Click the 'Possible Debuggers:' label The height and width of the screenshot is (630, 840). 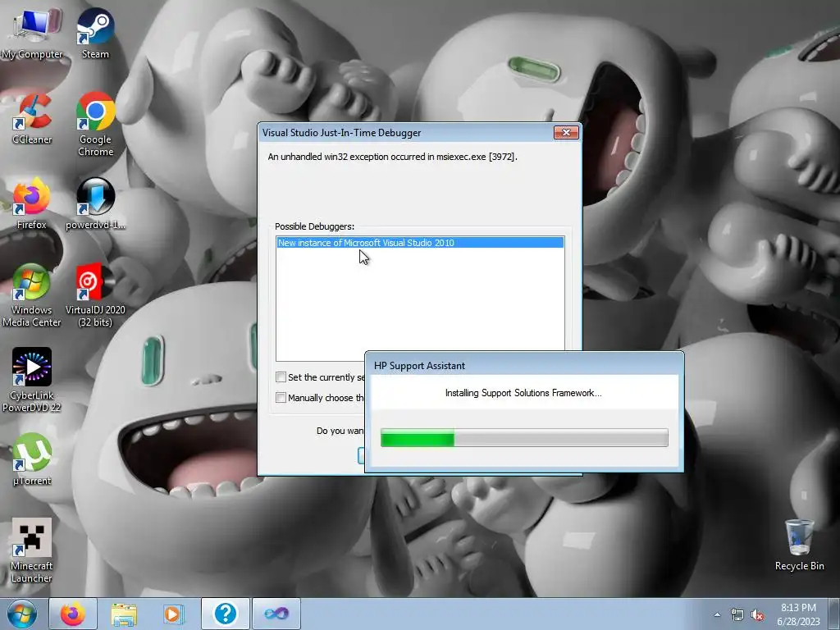click(314, 226)
